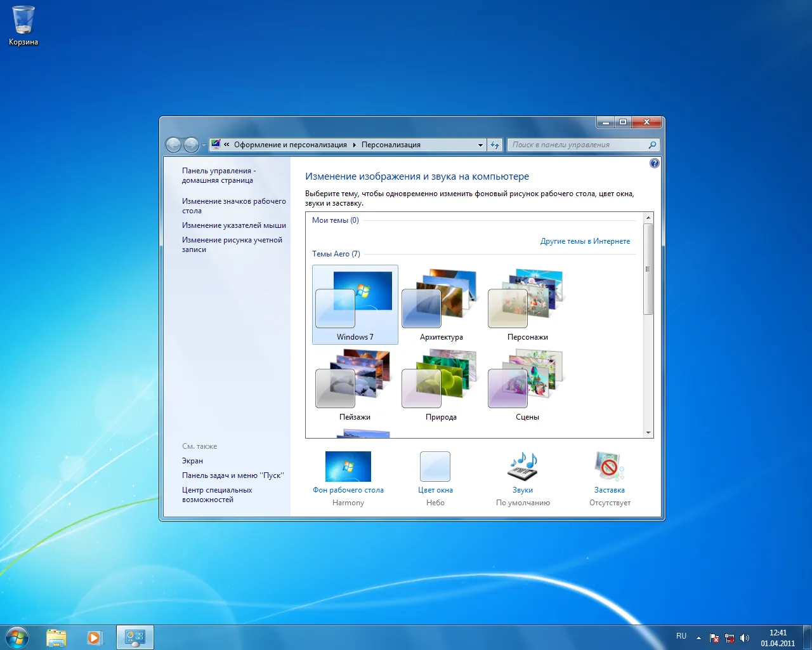Click the RU language indicator

click(x=681, y=636)
